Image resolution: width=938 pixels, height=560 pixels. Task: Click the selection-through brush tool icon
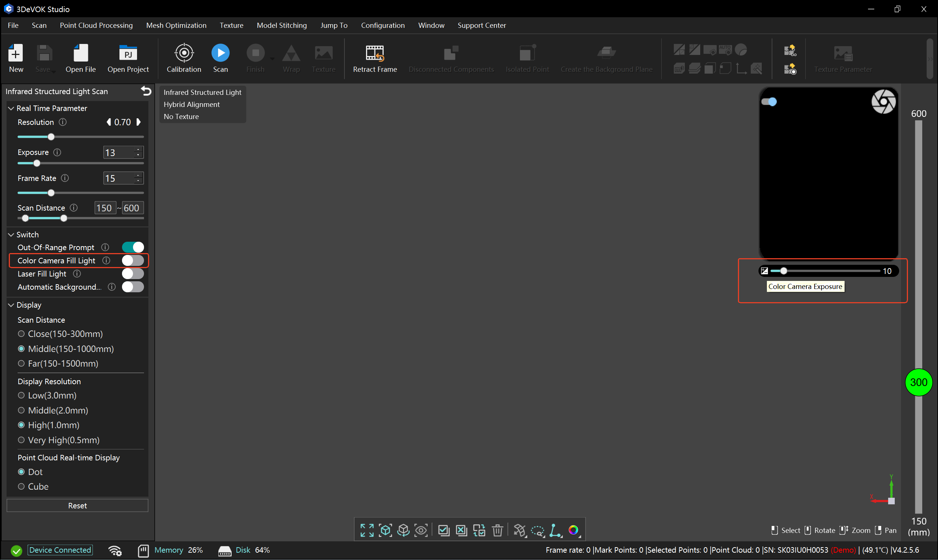pyautogui.click(x=520, y=530)
